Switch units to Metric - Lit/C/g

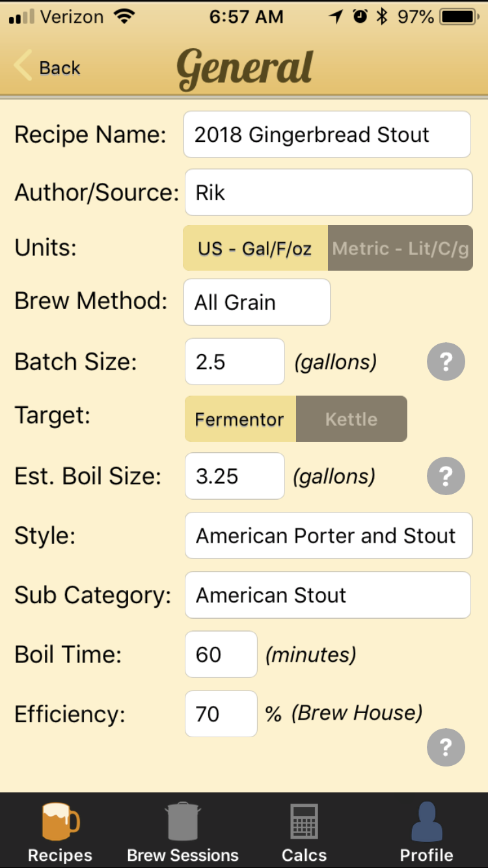tap(400, 248)
